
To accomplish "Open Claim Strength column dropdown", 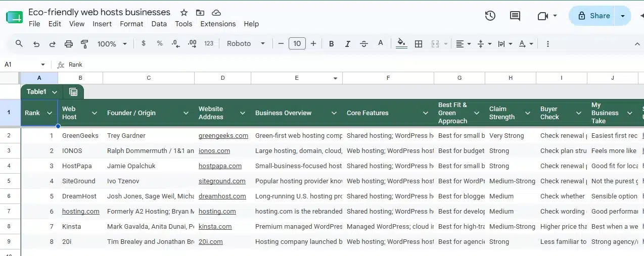I will (x=528, y=113).
